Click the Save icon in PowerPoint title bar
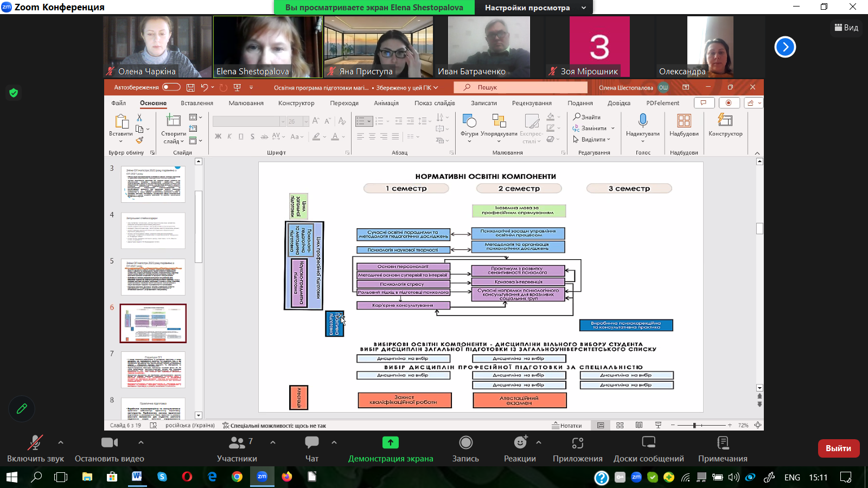 point(190,87)
